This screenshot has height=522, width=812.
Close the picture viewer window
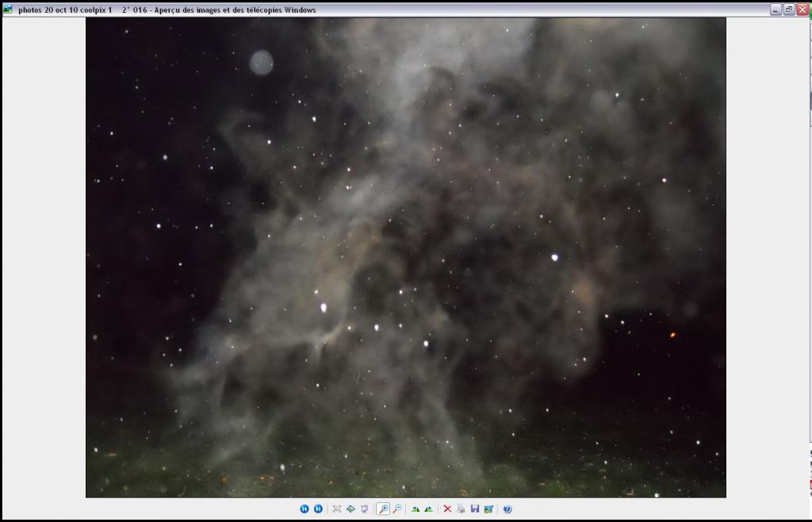[802, 10]
